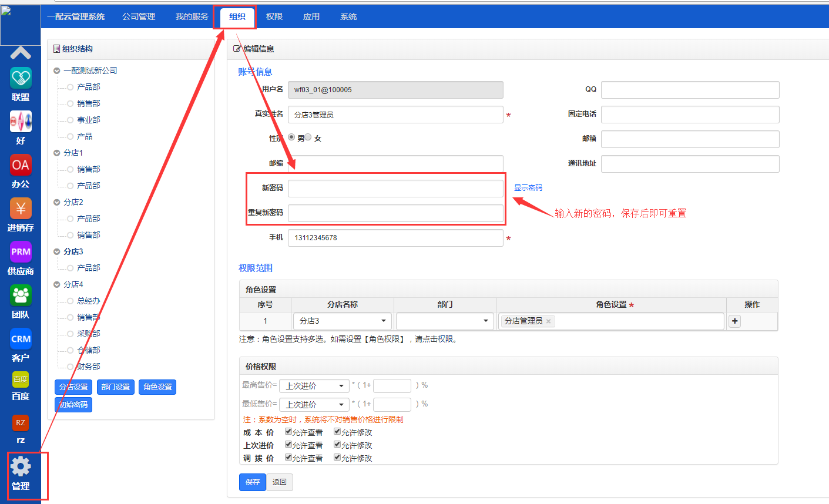Click the OA 办公 sidebar icon
This screenshot has height=504, width=829.
pos(21,165)
